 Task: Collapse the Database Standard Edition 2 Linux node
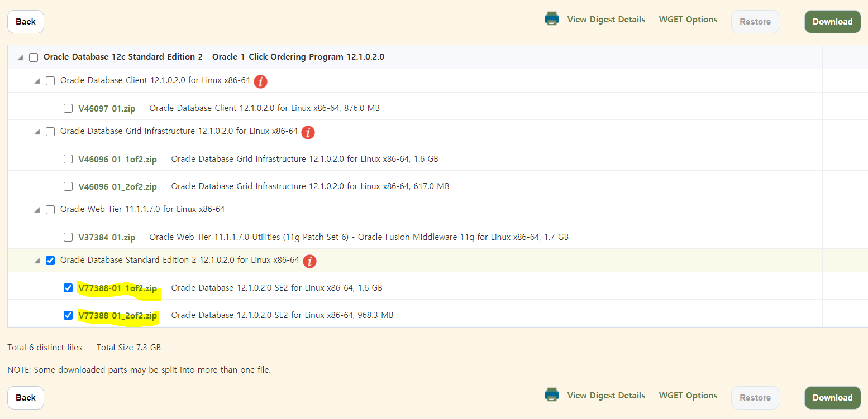pyautogui.click(x=37, y=261)
